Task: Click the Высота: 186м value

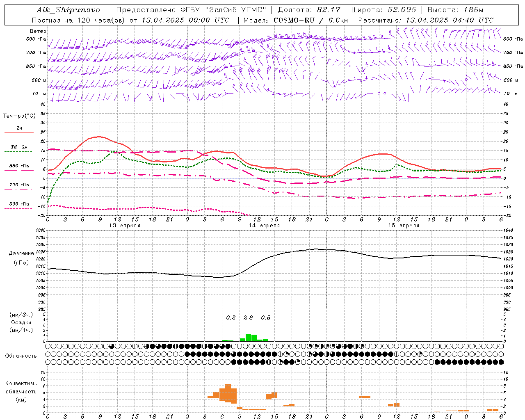Action: pyautogui.click(x=455, y=10)
